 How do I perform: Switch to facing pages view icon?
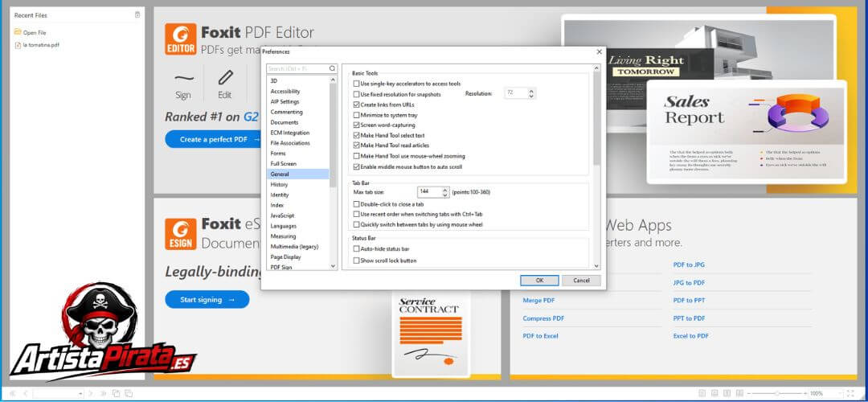(727, 393)
